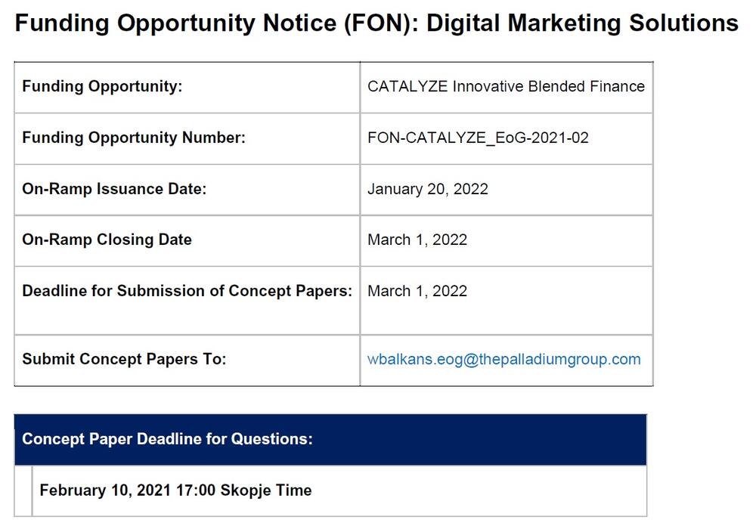Click the wbalkans.eog@thepalladiumgroup.com email link

[x=503, y=360]
